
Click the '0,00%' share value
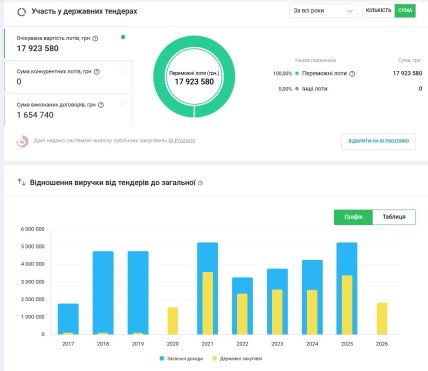click(285, 89)
